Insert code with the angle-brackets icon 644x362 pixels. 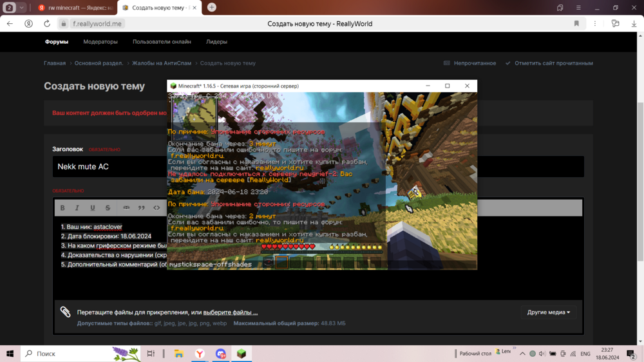coord(156,208)
